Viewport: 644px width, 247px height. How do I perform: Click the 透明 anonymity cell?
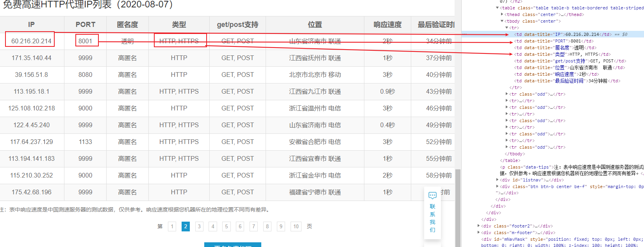click(127, 41)
